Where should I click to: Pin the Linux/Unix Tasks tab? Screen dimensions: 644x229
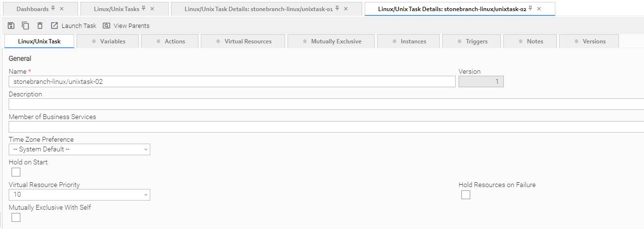pyautogui.click(x=144, y=9)
